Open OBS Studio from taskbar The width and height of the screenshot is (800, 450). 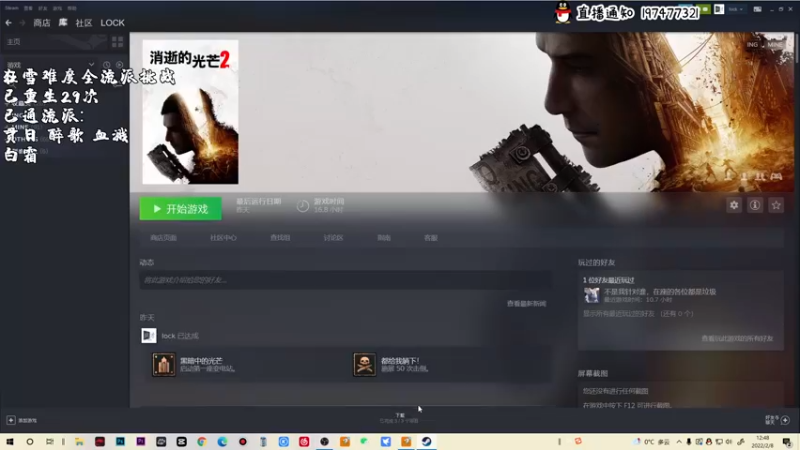pyautogui.click(x=324, y=441)
